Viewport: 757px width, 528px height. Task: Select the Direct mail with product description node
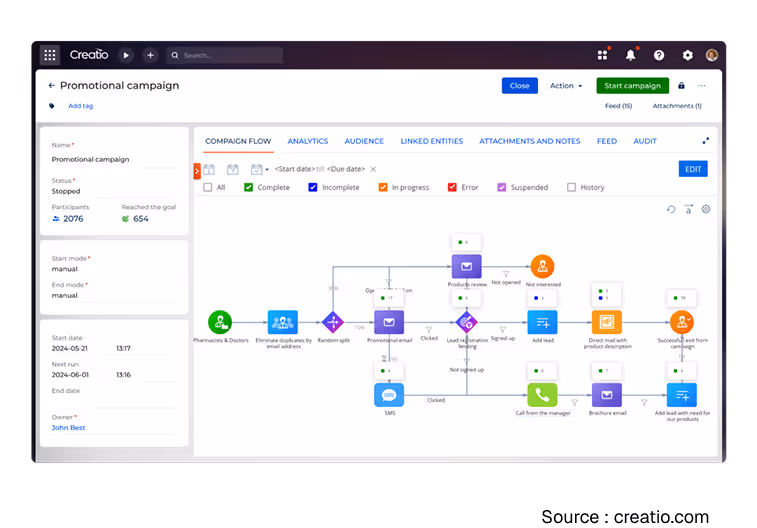pyautogui.click(x=607, y=322)
